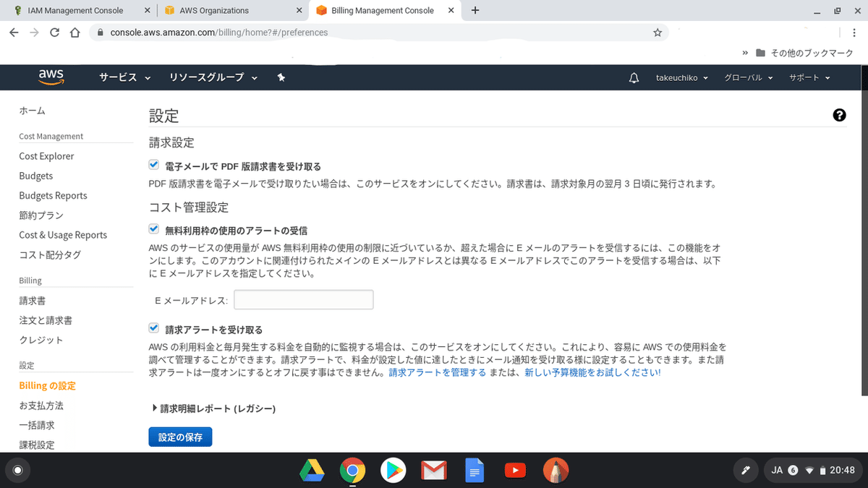Open help using the question mark icon

pos(839,115)
